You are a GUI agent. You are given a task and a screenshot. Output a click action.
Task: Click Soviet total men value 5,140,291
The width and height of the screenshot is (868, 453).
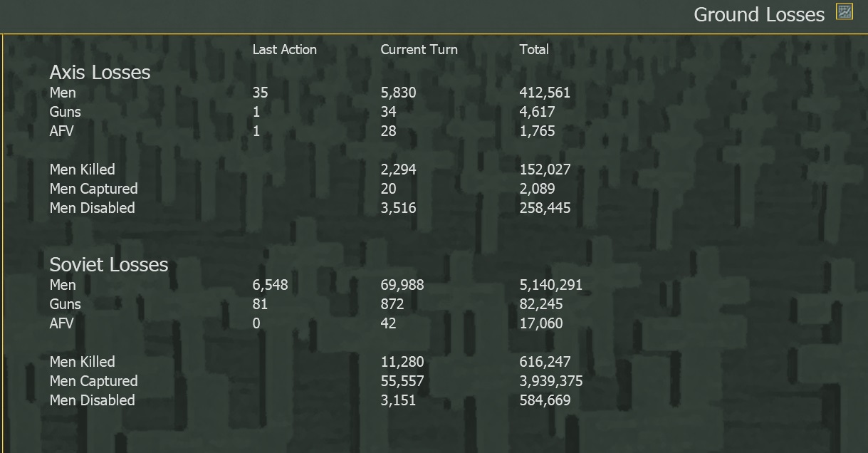(x=550, y=285)
